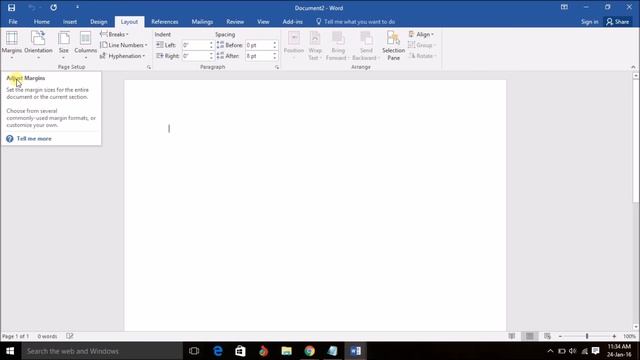
Task: Open the Margins dropdown button
Action: pyautogui.click(x=11, y=45)
